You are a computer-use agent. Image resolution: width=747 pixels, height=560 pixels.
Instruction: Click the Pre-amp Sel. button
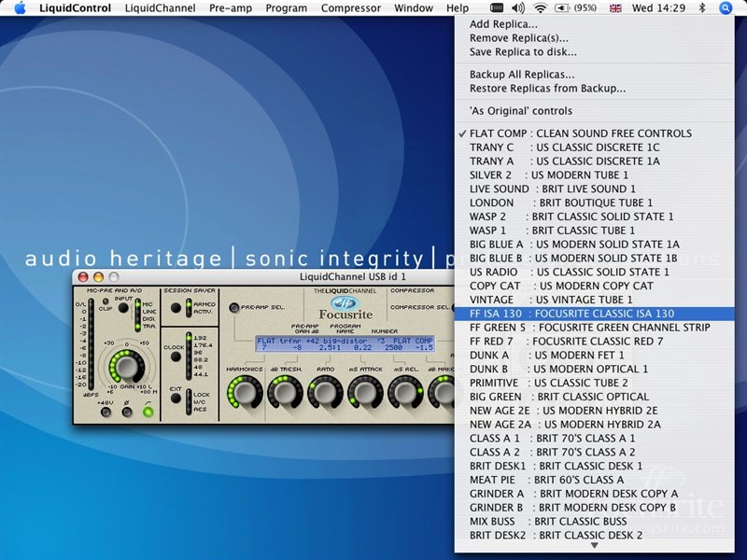[234, 308]
